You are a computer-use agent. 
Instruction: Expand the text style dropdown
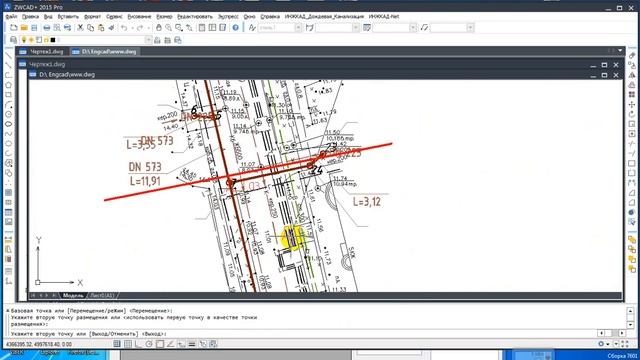298,28
